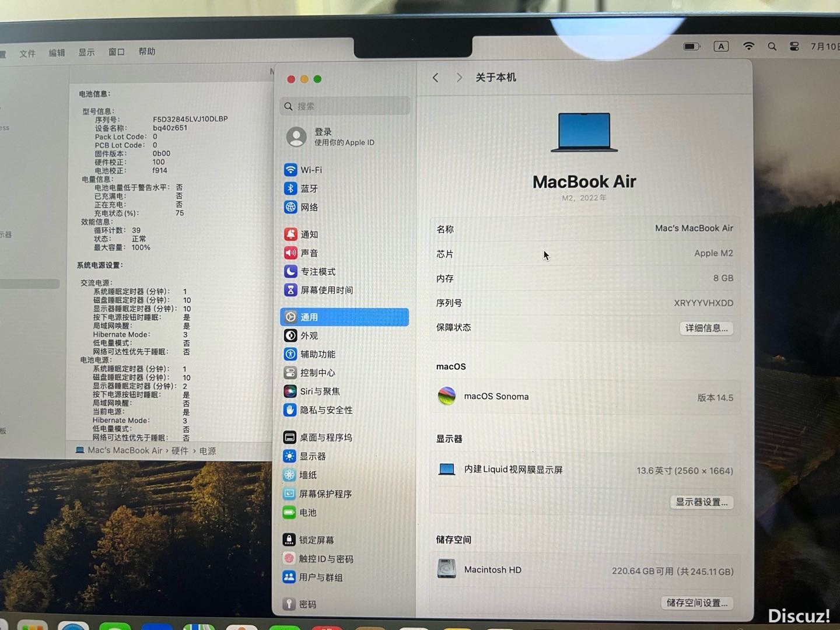
Task: Click the battery status icon in menu bar
Action: click(692, 46)
